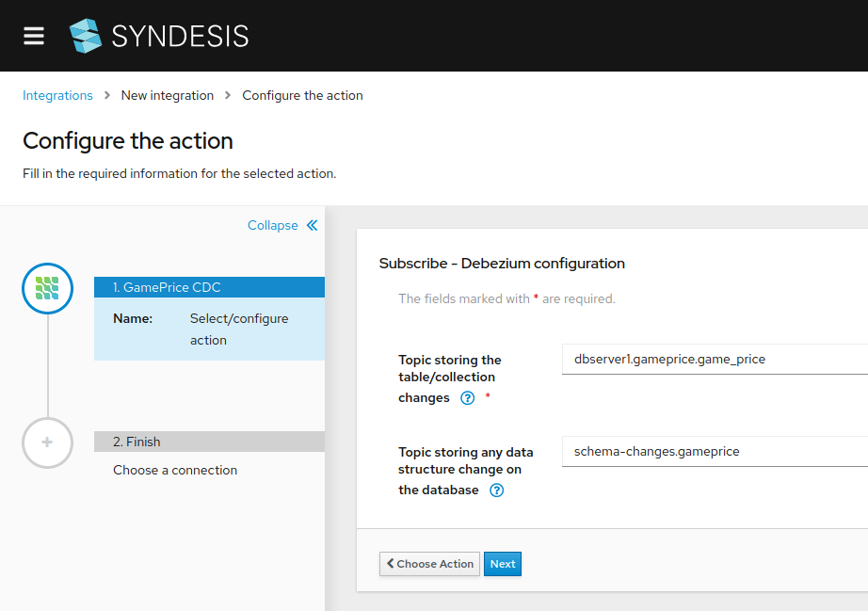The image size is (868, 611).
Task: Select the 1. GamePrice CDC step header
Action: [x=209, y=287]
